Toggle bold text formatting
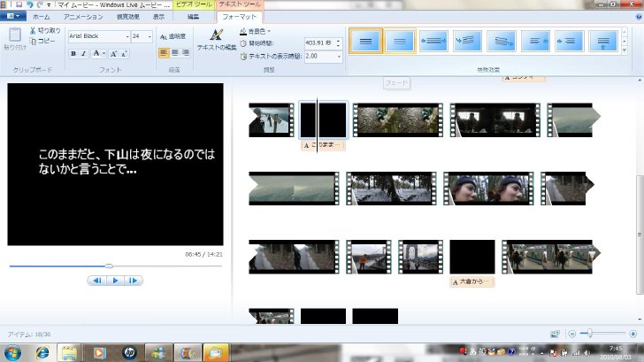 [x=73, y=53]
